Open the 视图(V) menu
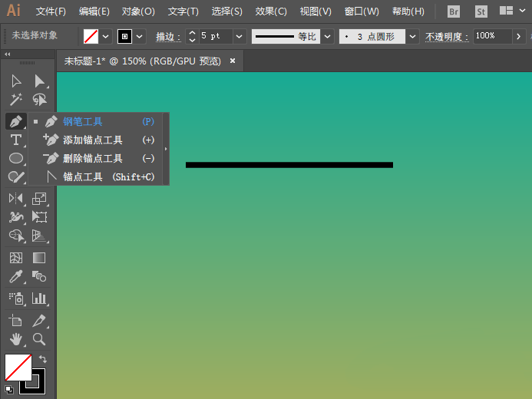Image resolution: width=532 pixels, height=399 pixels. click(x=316, y=12)
